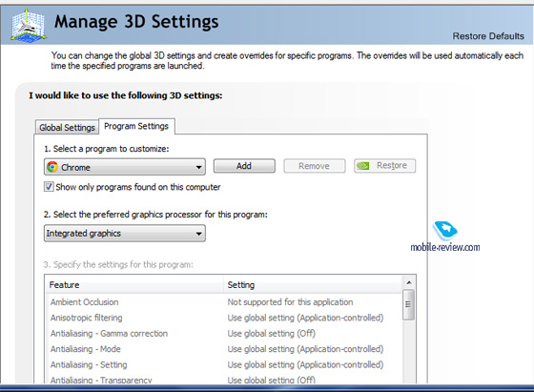Expand the Chrome program selection dropdown arrow

(x=199, y=167)
